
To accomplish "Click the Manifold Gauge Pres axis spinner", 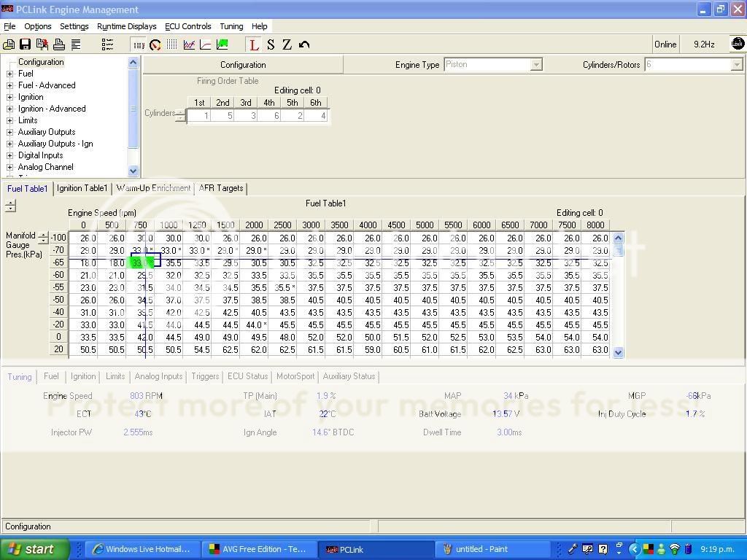I will tap(43, 238).
